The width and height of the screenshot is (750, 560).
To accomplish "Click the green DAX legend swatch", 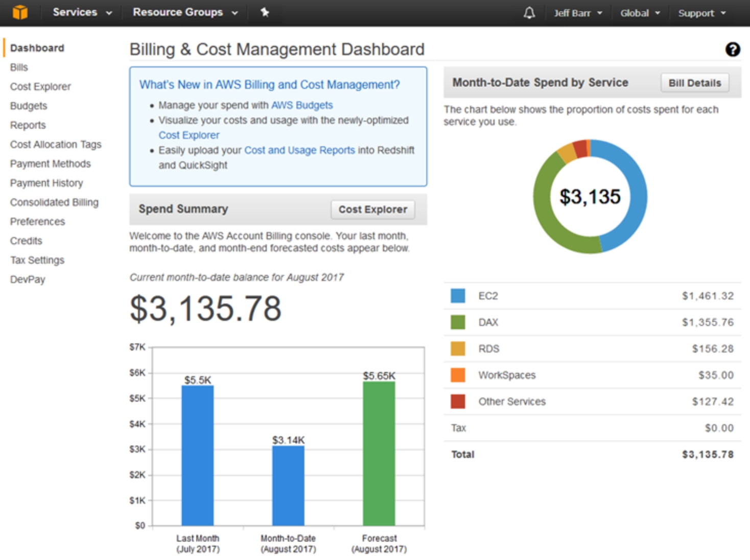I will pos(458,322).
